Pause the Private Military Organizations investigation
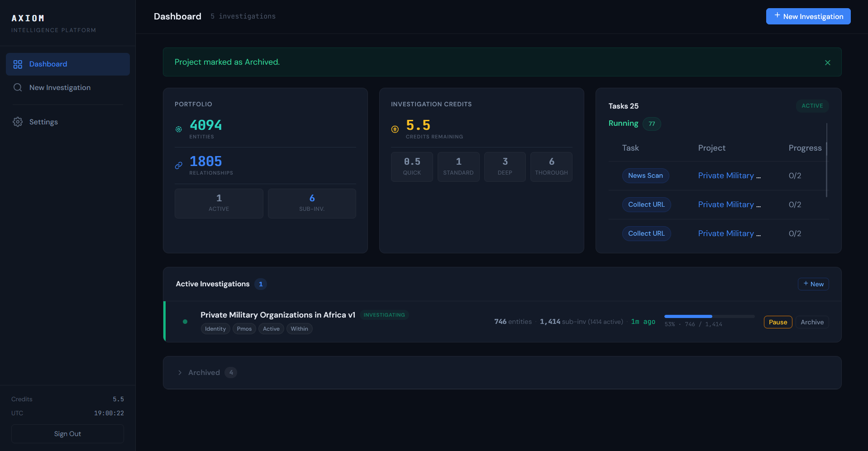This screenshot has width=868, height=451. click(777, 322)
